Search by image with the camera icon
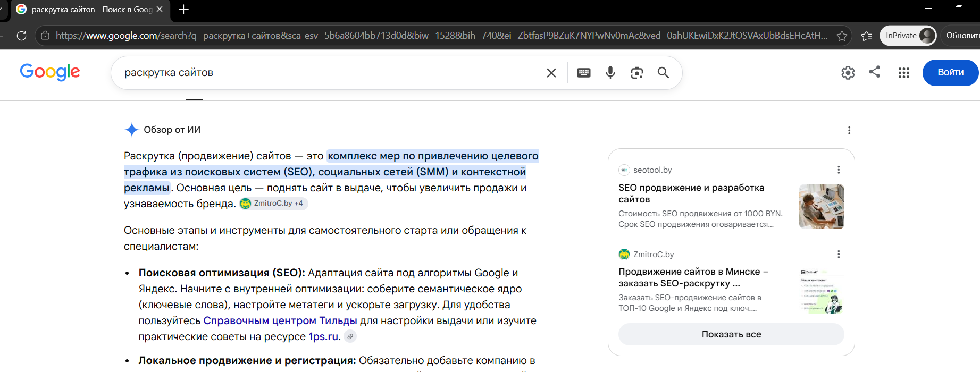Image resolution: width=980 pixels, height=372 pixels. coord(637,73)
